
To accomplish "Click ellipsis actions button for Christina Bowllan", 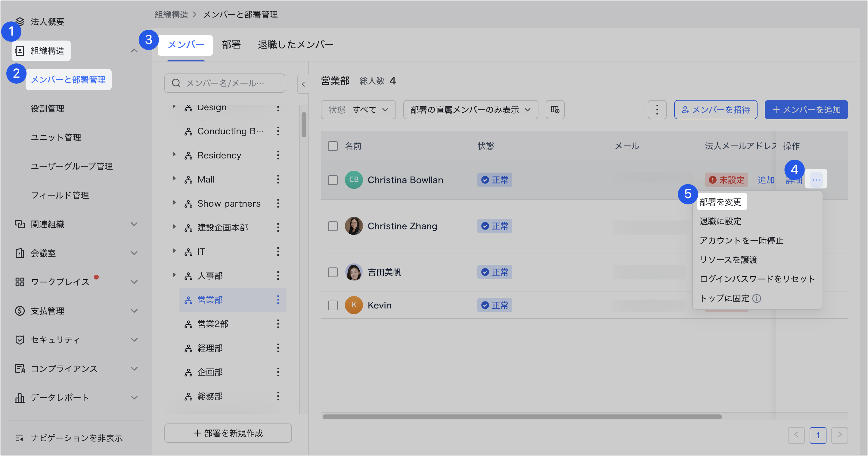I will point(816,180).
